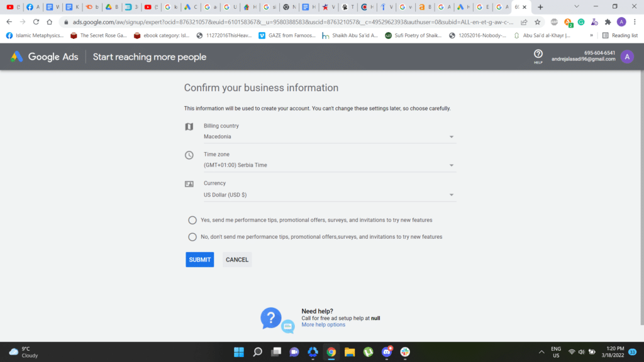Click the account avatar in Google Ads header
The image size is (644, 362).
pyautogui.click(x=626, y=57)
